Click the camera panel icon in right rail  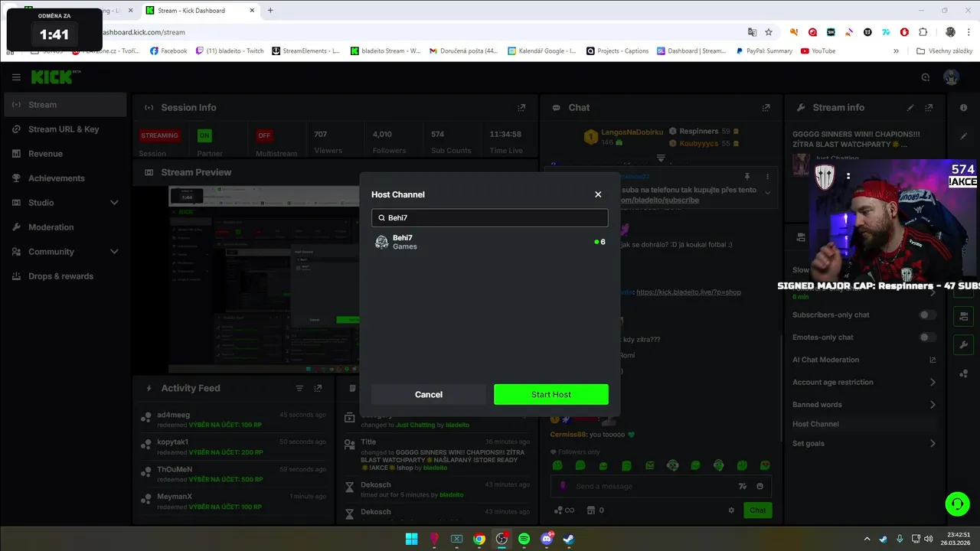click(x=963, y=316)
